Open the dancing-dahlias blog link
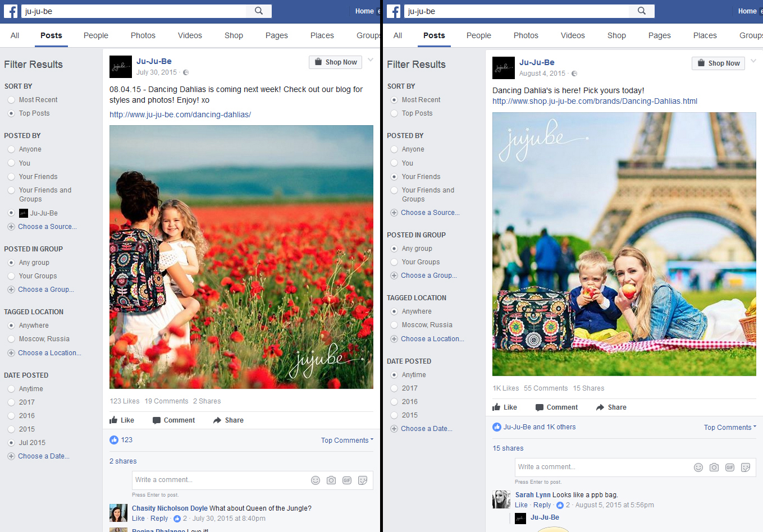The image size is (763, 532). [x=180, y=114]
